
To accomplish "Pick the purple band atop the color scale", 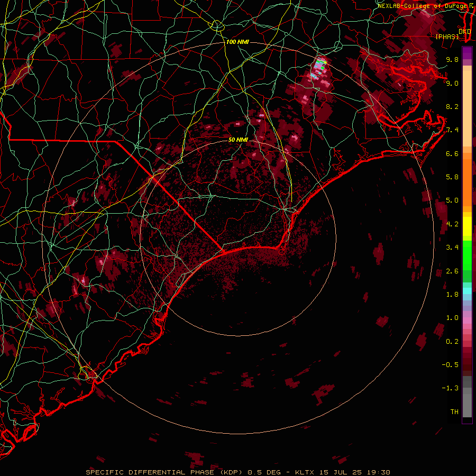I will (467, 53).
